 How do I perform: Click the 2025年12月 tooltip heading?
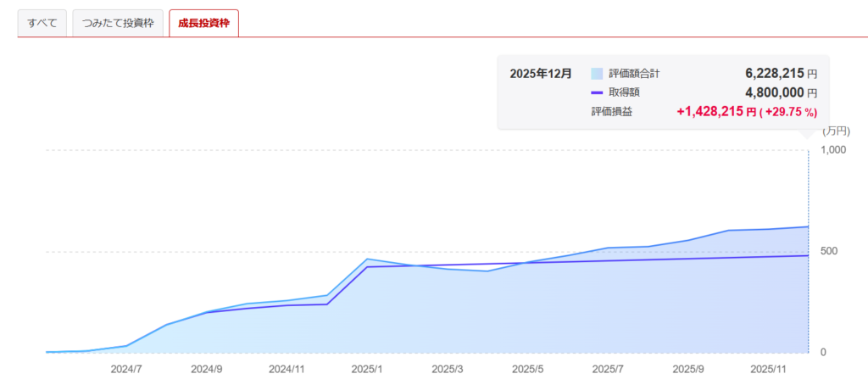click(540, 74)
